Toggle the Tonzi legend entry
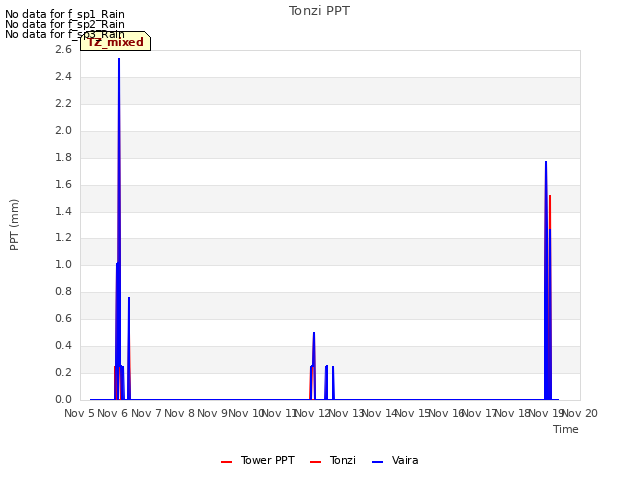The image size is (640, 480). (x=333, y=460)
